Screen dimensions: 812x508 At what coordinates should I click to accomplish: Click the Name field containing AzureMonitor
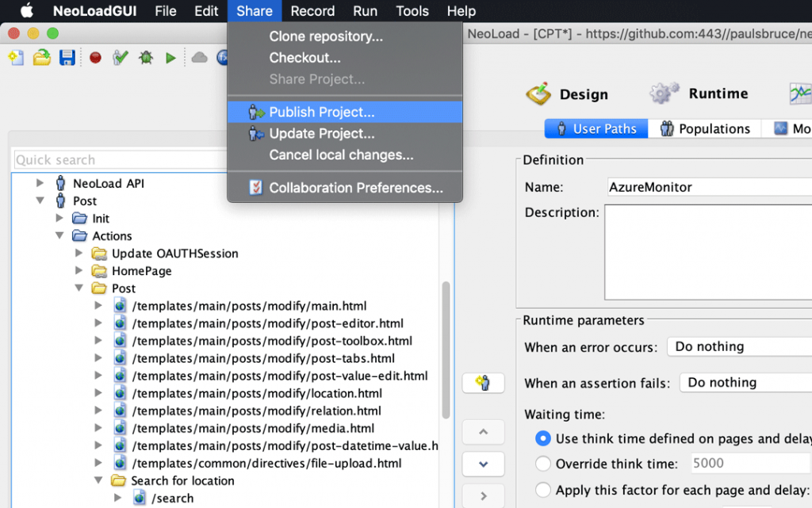coord(710,187)
